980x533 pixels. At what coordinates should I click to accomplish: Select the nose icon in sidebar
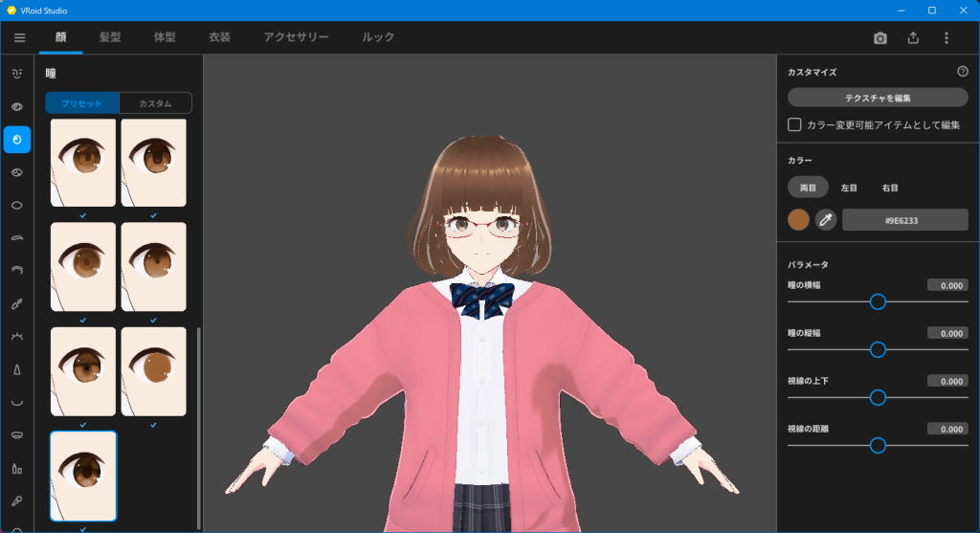17,369
